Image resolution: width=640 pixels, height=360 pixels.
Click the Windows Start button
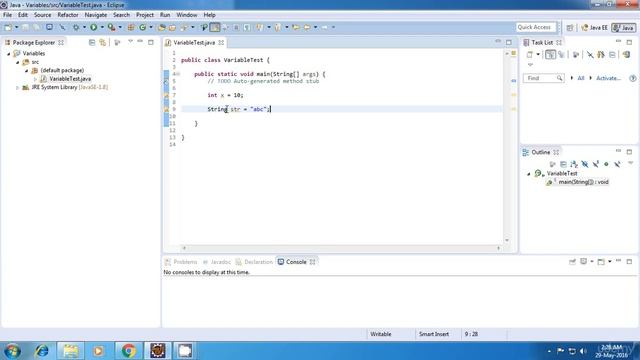tap(12, 351)
